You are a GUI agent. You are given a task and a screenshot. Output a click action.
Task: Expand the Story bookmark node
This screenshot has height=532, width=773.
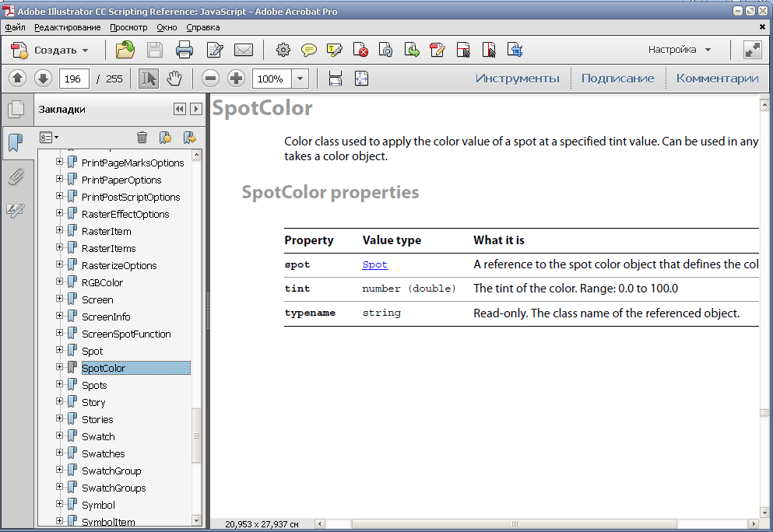pos(59,401)
